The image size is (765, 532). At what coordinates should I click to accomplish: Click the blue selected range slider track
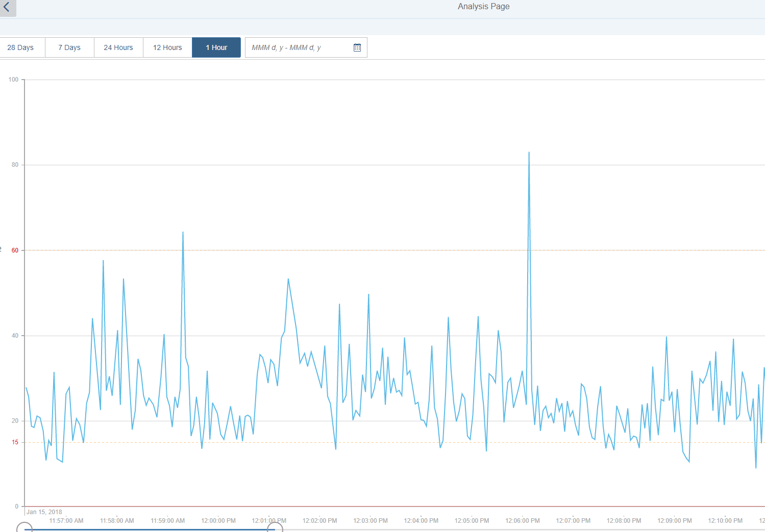(x=148, y=529)
